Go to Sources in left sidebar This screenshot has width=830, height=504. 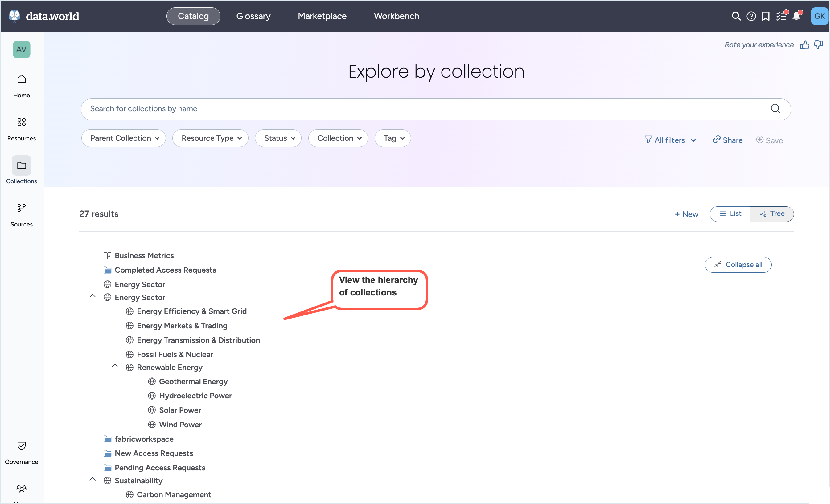[21, 215]
